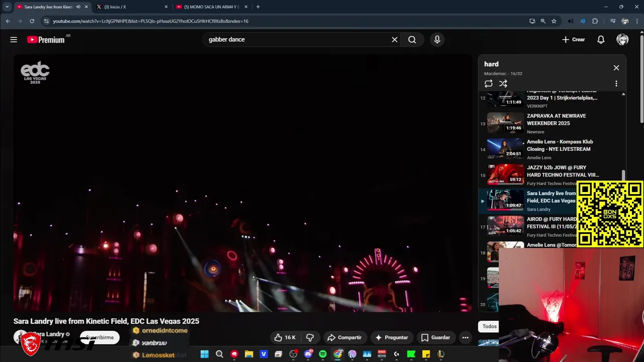Open AIROD @ FURY HARD playlist video
The image size is (644, 362).
528,226
